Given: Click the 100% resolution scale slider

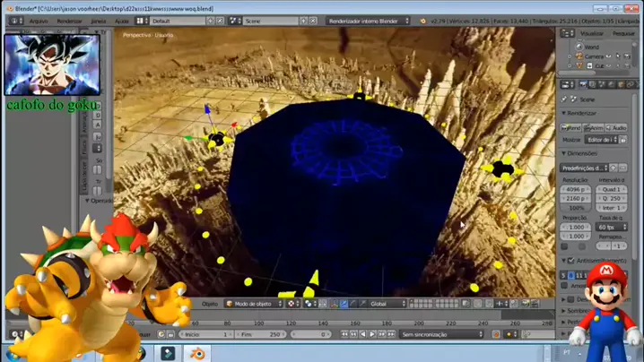Looking at the screenshot, I should click(x=576, y=208).
